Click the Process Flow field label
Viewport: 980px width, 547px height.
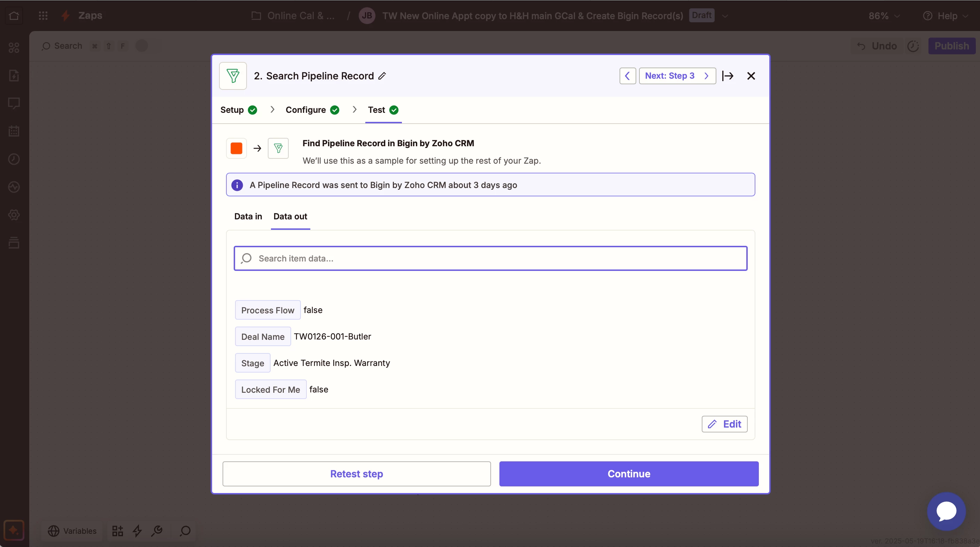tap(267, 310)
